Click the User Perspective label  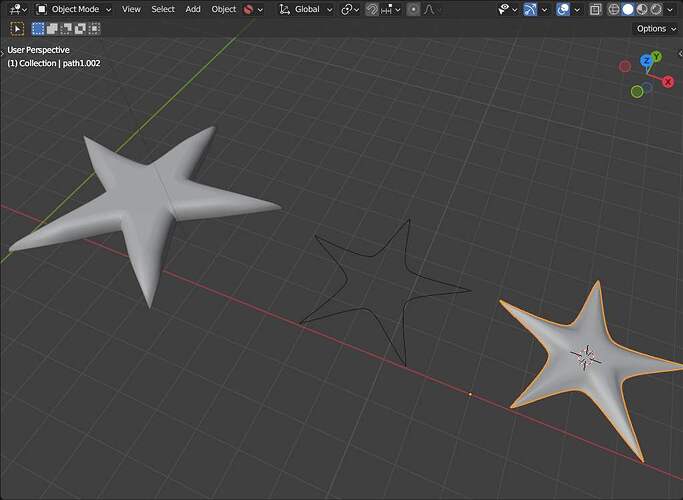[x=38, y=50]
